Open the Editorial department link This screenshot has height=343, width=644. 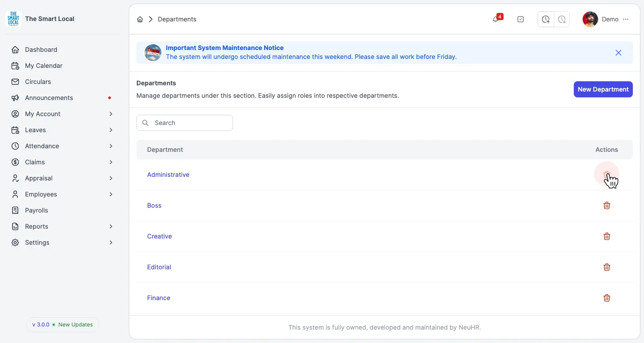159,267
